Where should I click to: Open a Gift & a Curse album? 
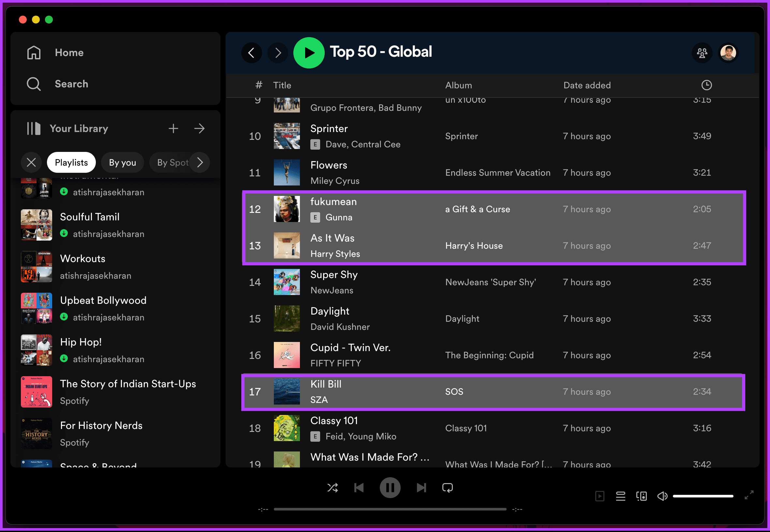pyautogui.click(x=477, y=209)
